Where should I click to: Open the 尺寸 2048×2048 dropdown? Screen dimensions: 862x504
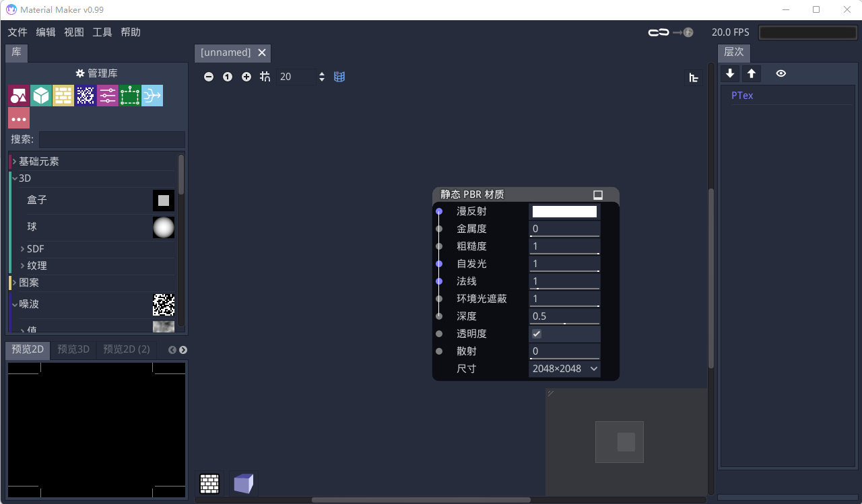pyautogui.click(x=564, y=369)
